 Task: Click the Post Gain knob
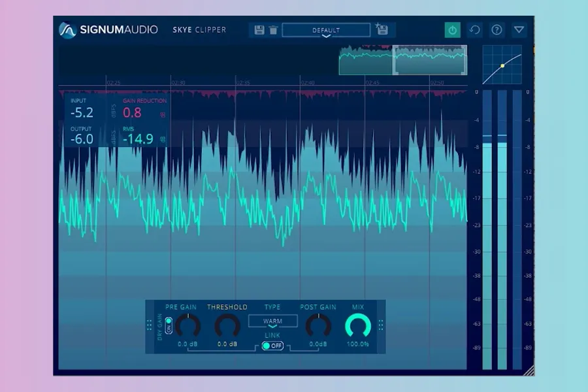coord(318,325)
